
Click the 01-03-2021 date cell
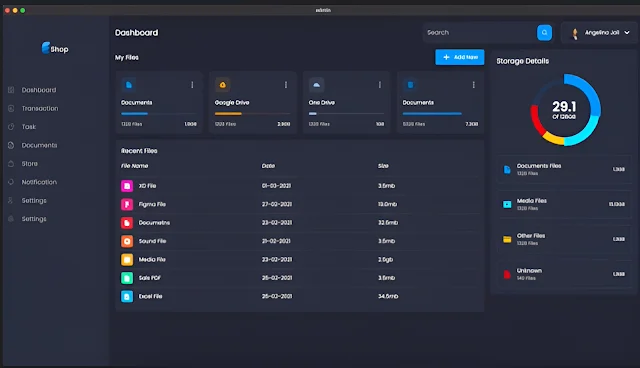[x=276, y=186]
